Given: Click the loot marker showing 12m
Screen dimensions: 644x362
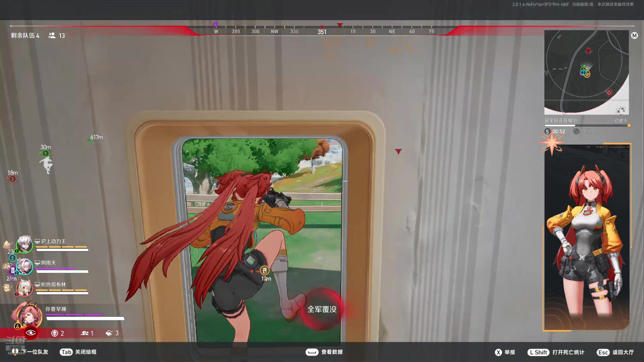Looking at the screenshot, I should (x=265, y=270).
